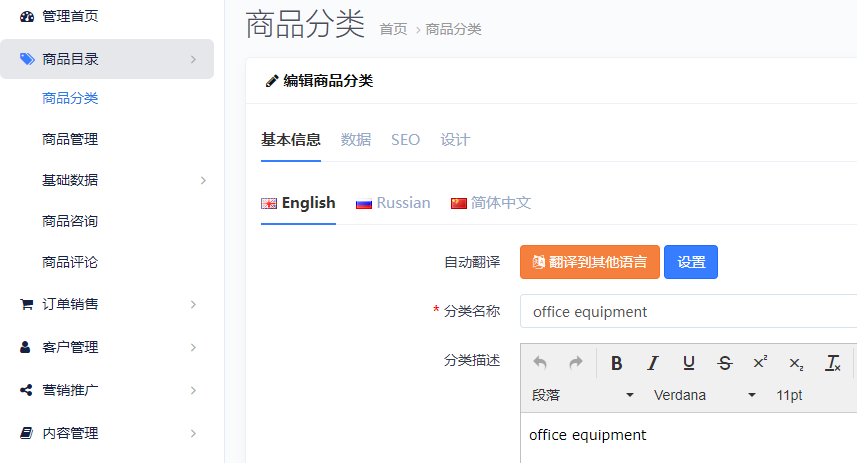857x463 pixels.
Task: Click the 编辑商品分类 panel heading
Action: (328, 81)
